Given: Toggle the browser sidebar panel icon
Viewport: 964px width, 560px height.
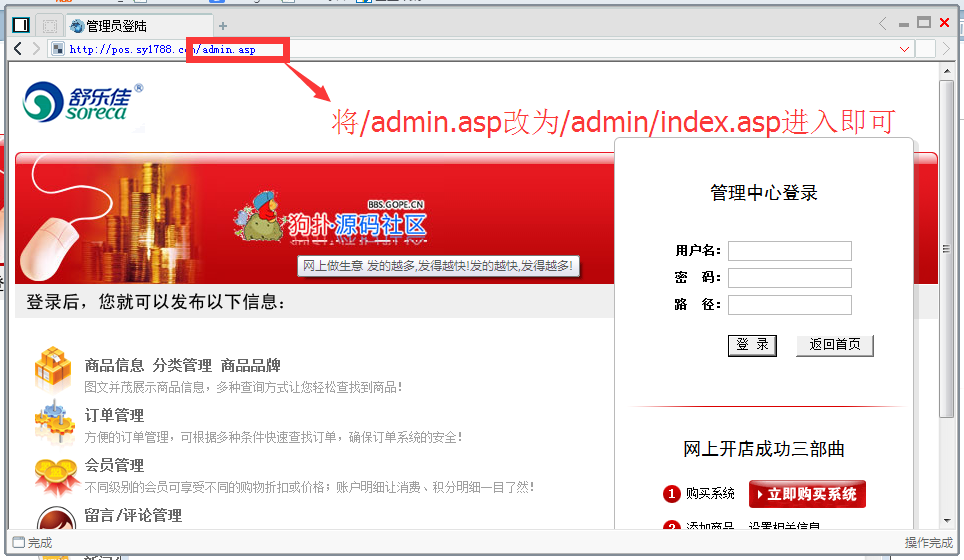Looking at the screenshot, I should point(21,25).
